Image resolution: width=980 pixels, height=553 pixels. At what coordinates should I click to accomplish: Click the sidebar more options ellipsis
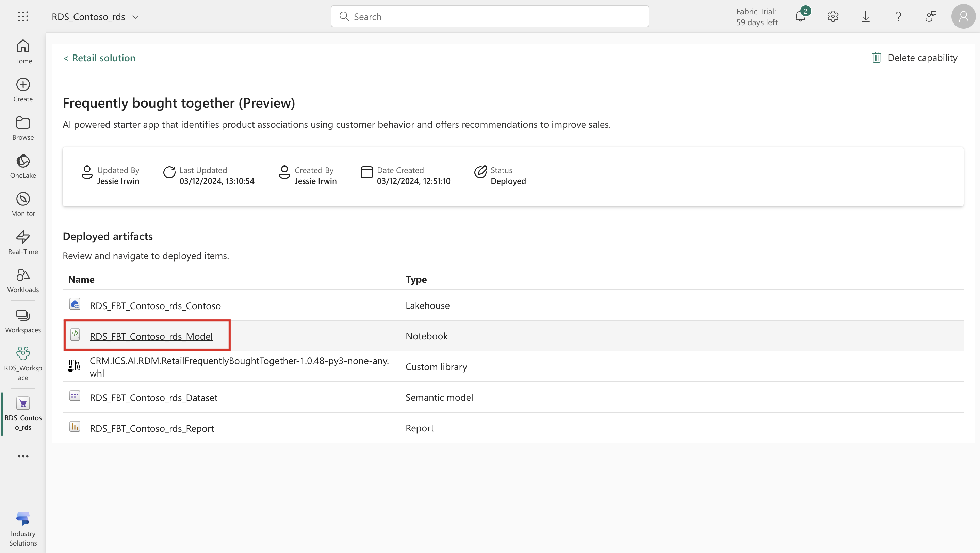point(23,456)
